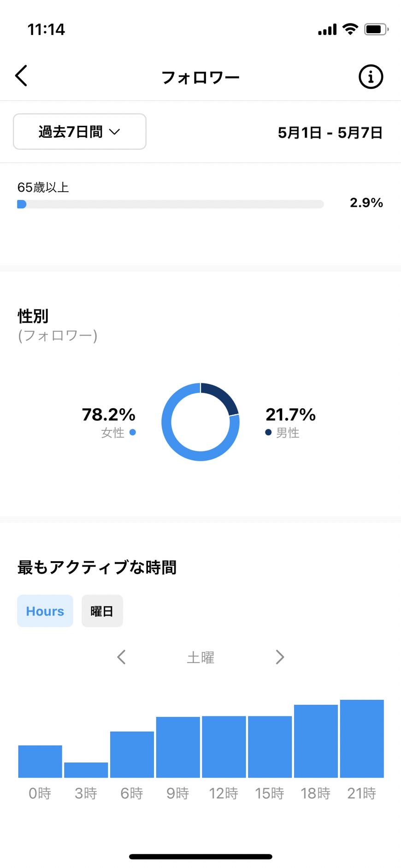Tap the 18時 activity bar
The image size is (401, 868).
tap(316, 741)
